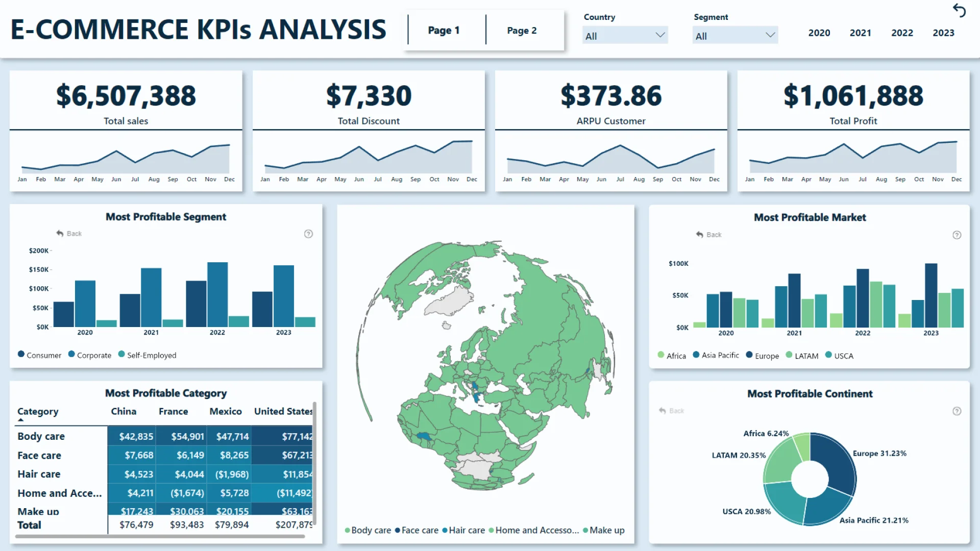Click Face care Mexico cell $8,265
This screenshot has height=551, width=980.
click(229, 455)
